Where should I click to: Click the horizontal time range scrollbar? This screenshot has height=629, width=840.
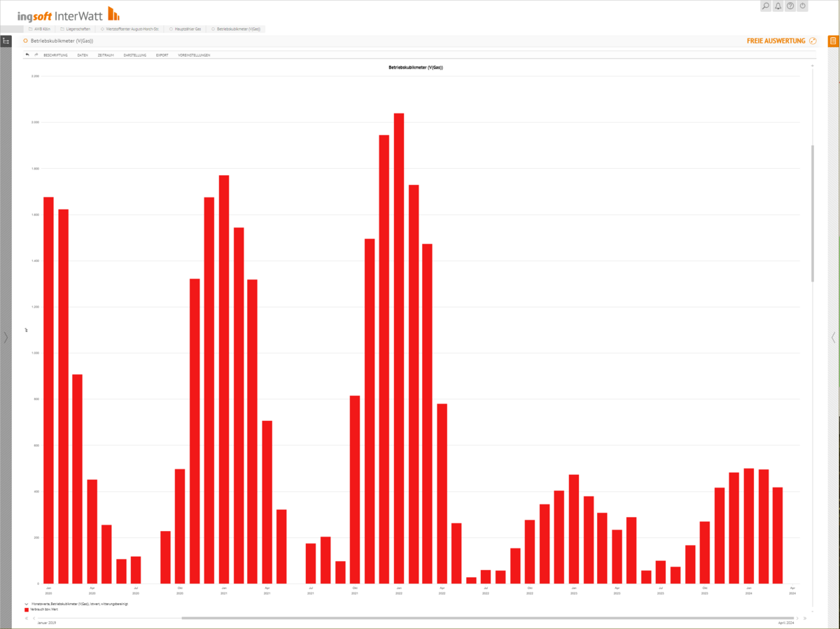[x=487, y=618]
